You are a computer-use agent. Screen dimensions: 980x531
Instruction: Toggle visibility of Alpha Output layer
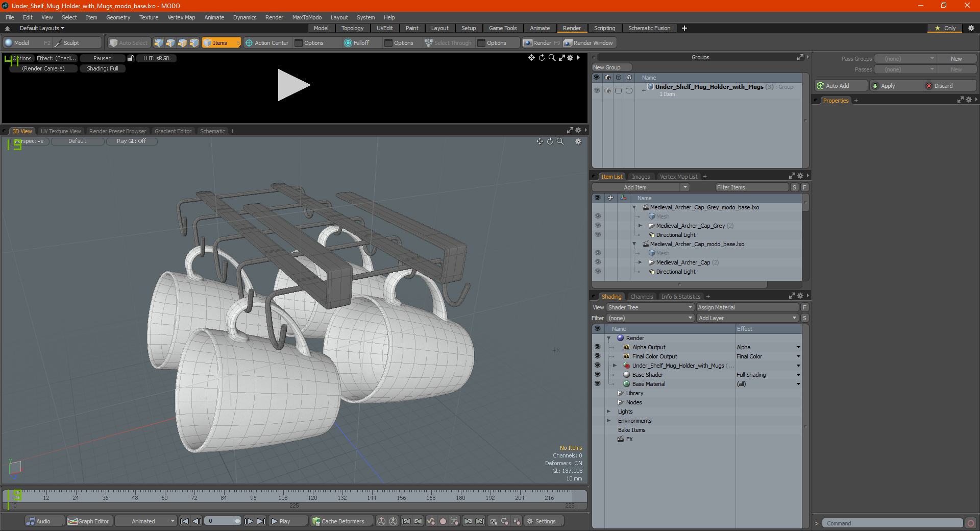point(597,347)
